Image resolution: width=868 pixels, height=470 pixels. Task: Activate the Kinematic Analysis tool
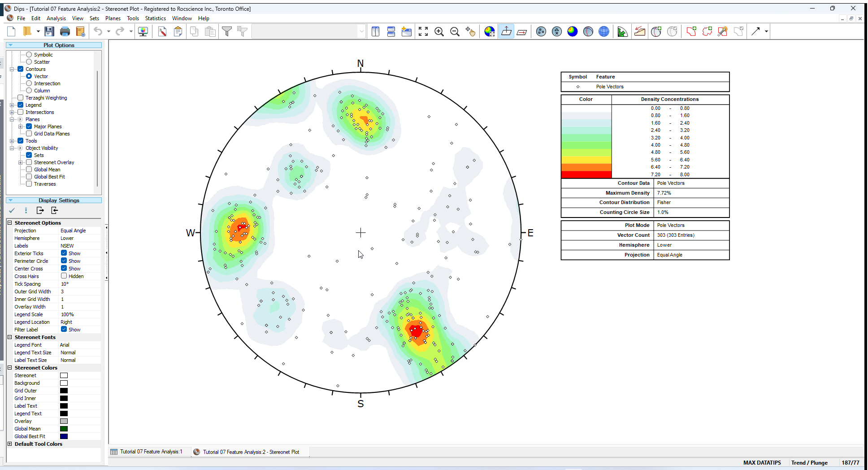640,31
